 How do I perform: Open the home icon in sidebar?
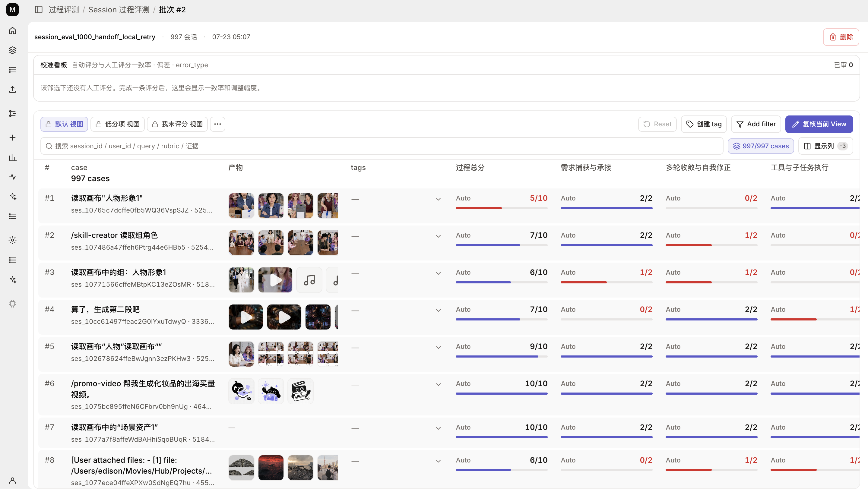tap(12, 31)
